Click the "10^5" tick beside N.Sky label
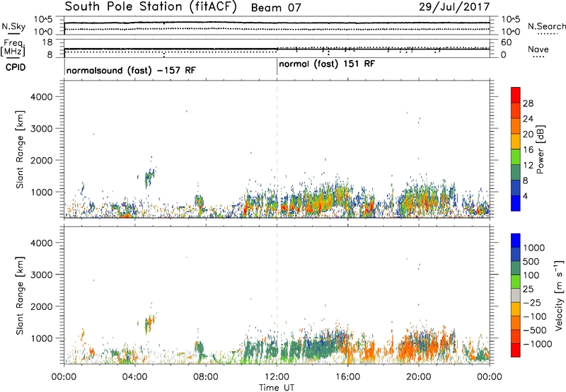The width and height of the screenshot is (566, 392). (x=43, y=20)
